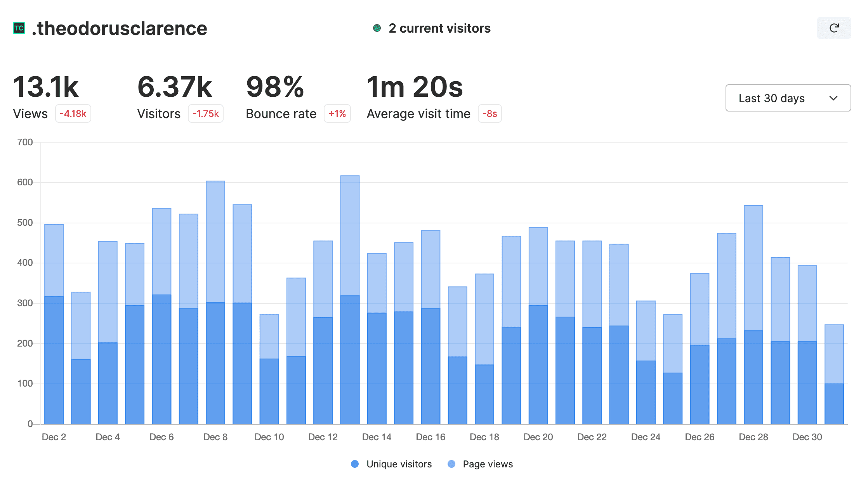Click the Unique visitors legend color dot

pyautogui.click(x=355, y=464)
